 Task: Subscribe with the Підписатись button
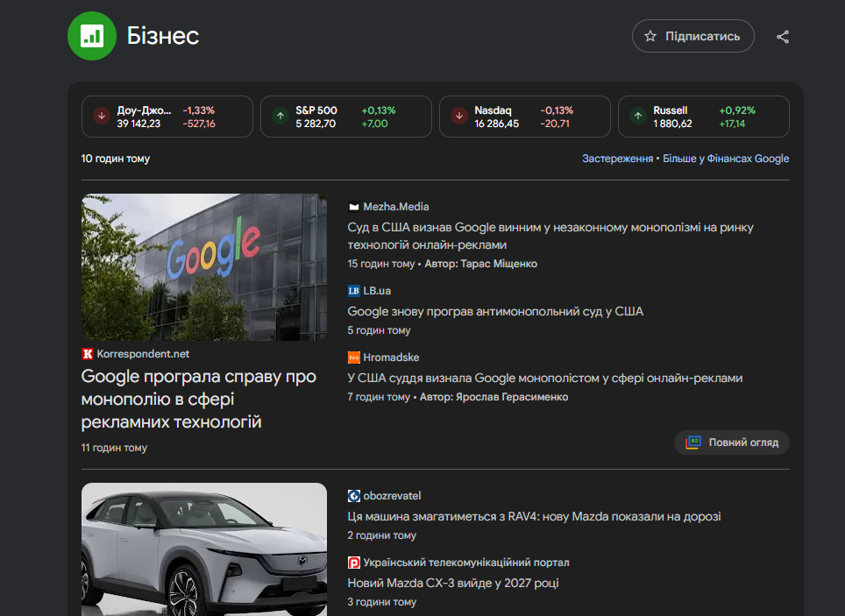693,36
